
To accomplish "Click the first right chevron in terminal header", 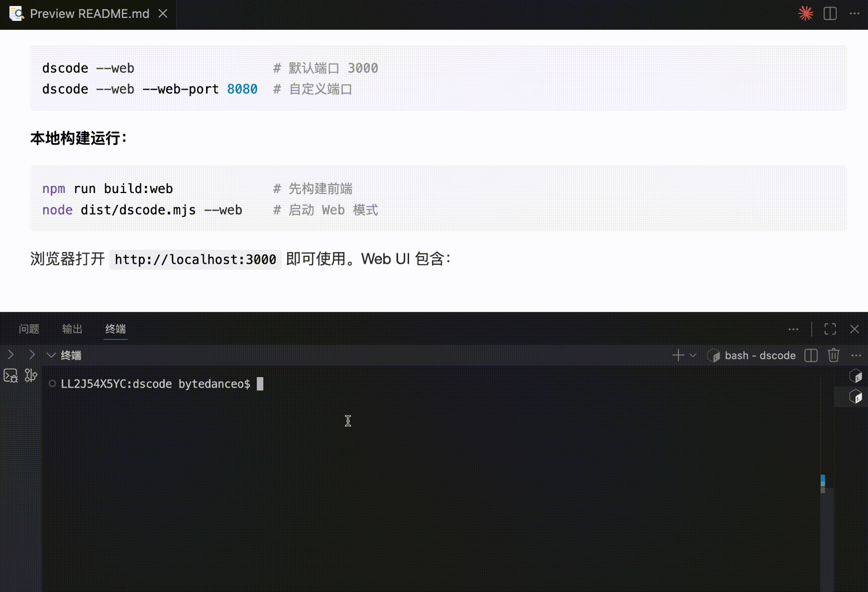I will (11, 355).
